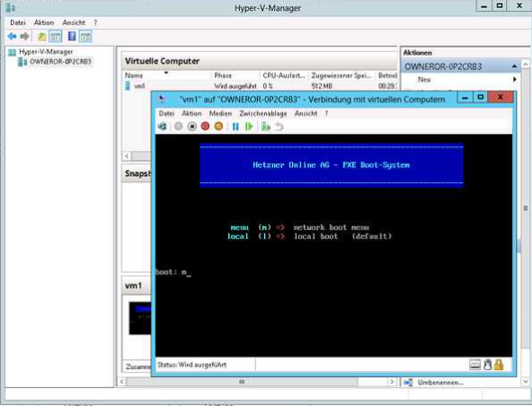Click Umbenennen... action in Aktionen pane
532x406 pixels.
(x=440, y=383)
